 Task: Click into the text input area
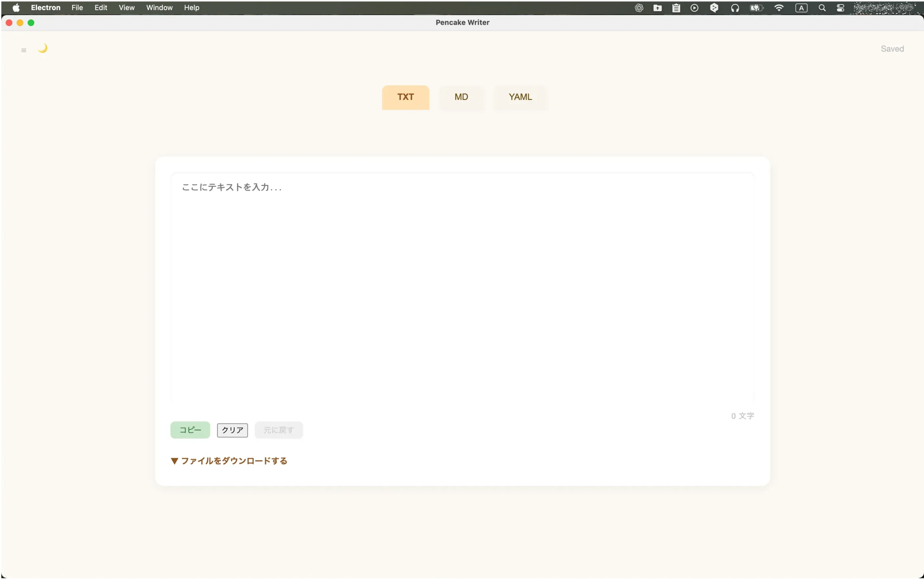pyautogui.click(x=462, y=287)
